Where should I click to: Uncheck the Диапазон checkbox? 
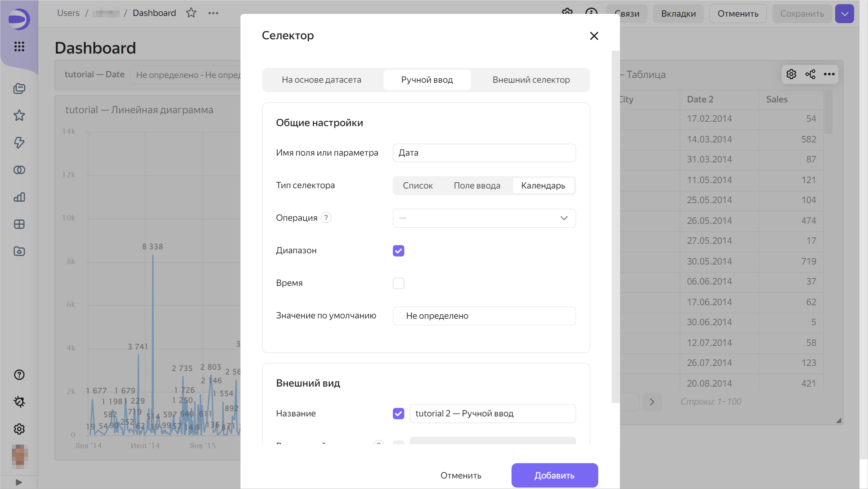tap(398, 251)
